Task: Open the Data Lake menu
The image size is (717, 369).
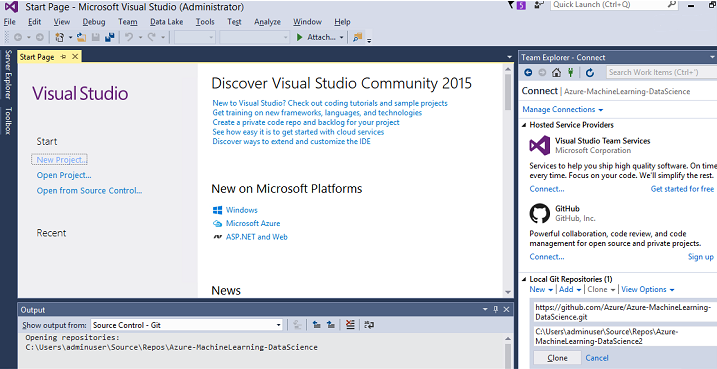Action: click(x=166, y=21)
